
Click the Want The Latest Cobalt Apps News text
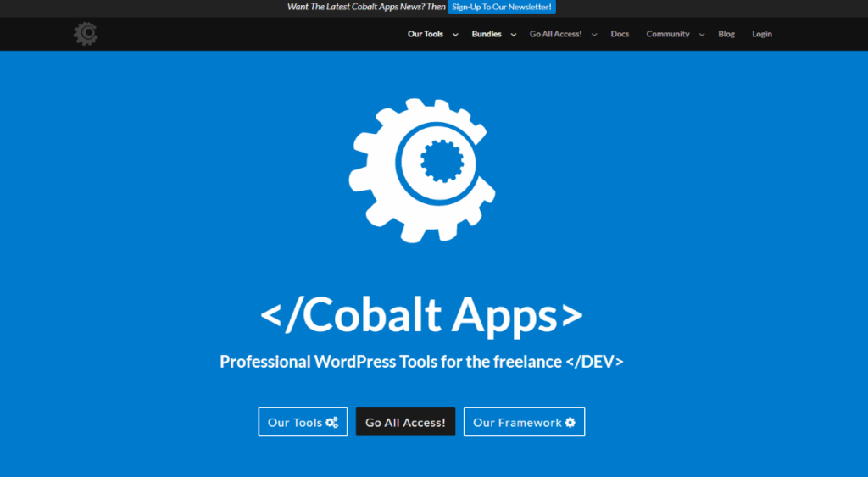pos(366,7)
